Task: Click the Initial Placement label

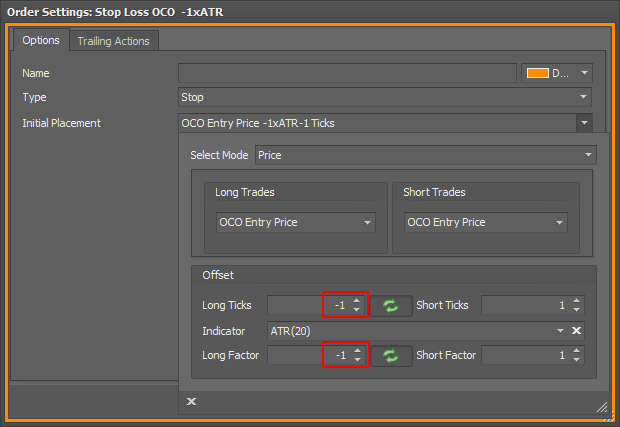Action: point(61,123)
